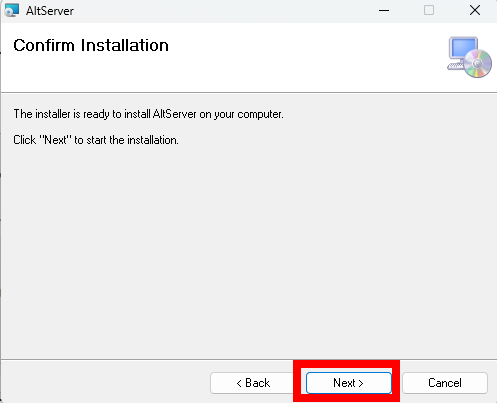Close the AltServer installer window
Screen dimensions: 497x403
[475, 10]
